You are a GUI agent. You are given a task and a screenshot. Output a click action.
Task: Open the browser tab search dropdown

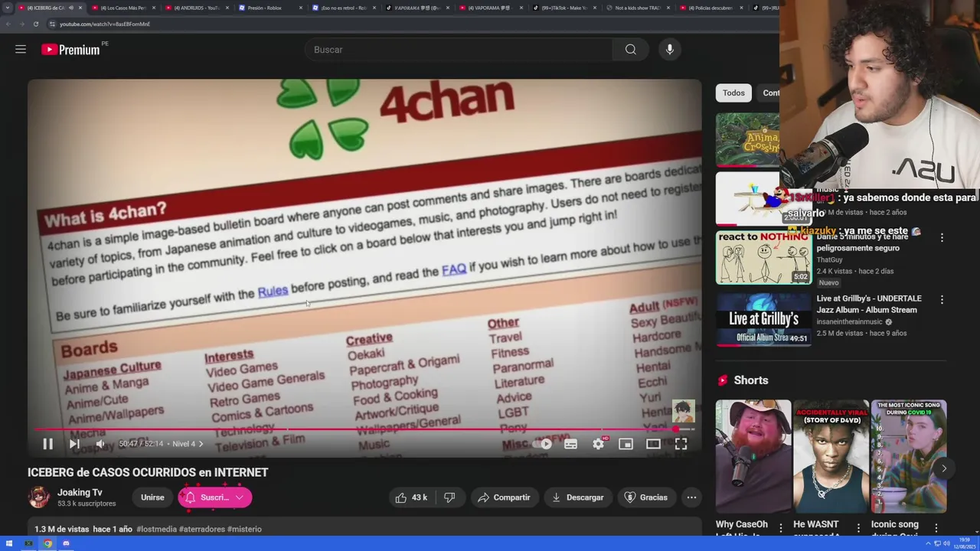click(x=8, y=8)
